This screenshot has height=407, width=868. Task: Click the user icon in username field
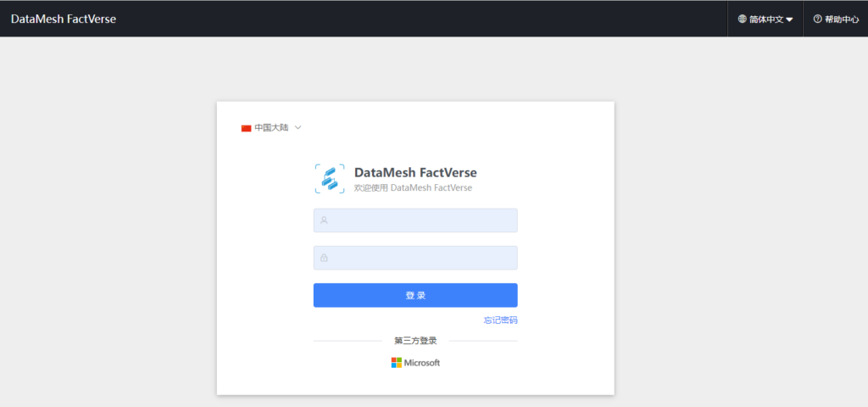coord(324,220)
